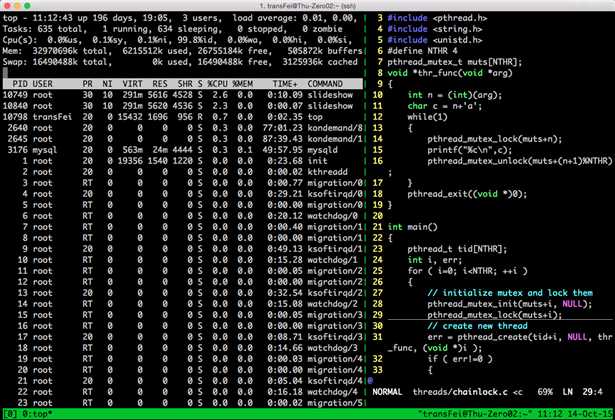This screenshot has height=420, width=615.
Task: Click the Mem: 32970696k total line
Action: (182, 51)
